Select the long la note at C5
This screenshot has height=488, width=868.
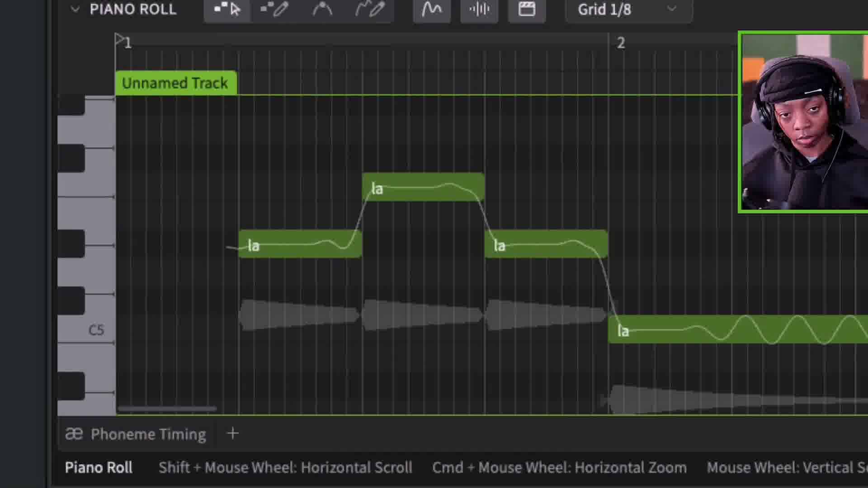click(x=738, y=329)
